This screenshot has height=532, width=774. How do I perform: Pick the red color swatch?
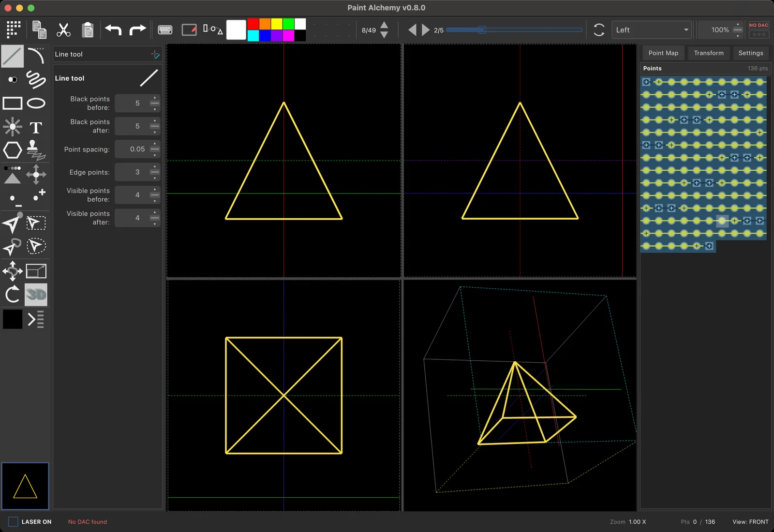253,24
